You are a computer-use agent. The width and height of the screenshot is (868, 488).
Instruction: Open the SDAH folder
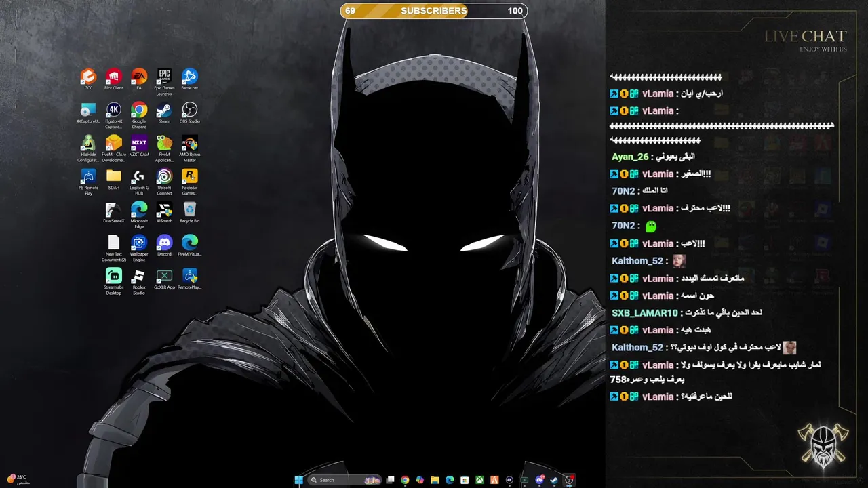pyautogui.click(x=113, y=179)
